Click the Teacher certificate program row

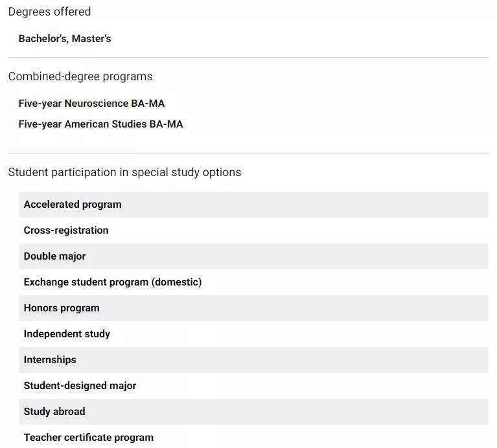tap(253, 437)
